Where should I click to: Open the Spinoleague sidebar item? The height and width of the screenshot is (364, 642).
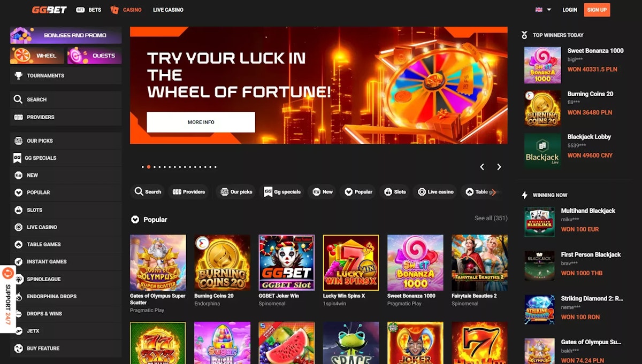[66, 279]
